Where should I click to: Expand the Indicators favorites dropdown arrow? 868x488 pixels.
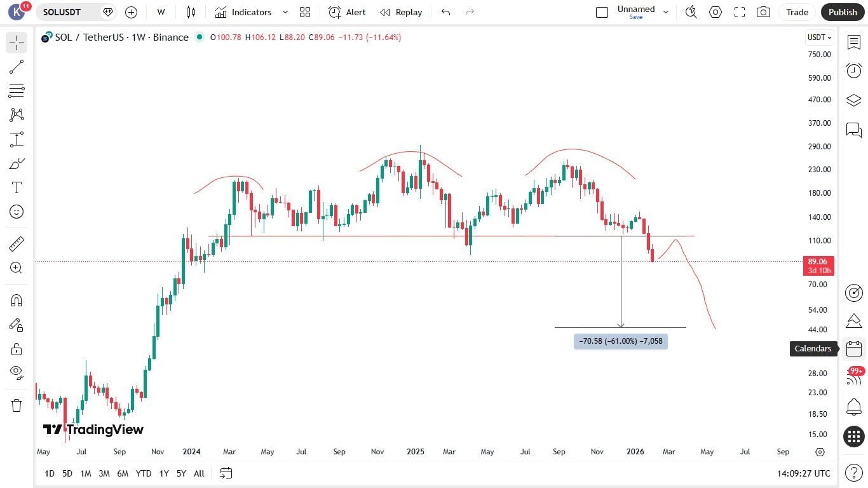click(285, 12)
